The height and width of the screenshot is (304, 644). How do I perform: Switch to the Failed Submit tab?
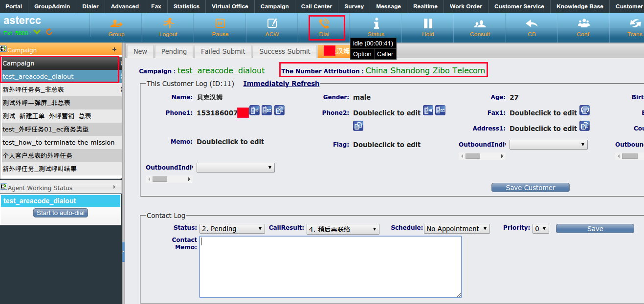(x=223, y=51)
